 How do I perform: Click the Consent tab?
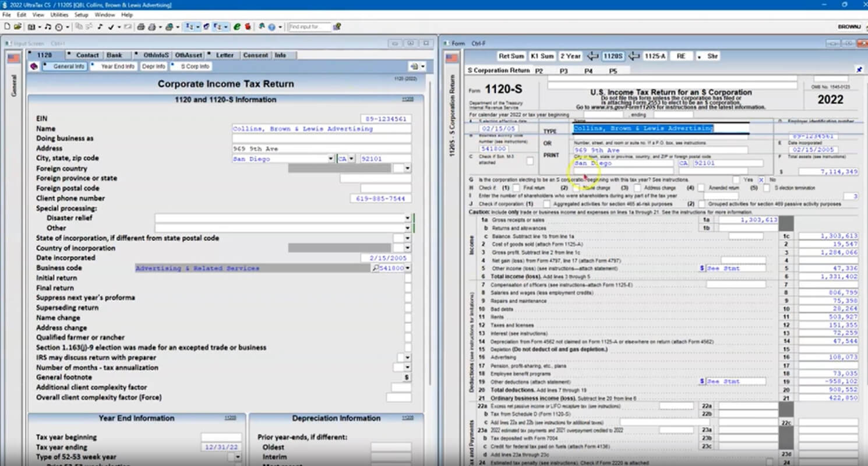tap(256, 55)
